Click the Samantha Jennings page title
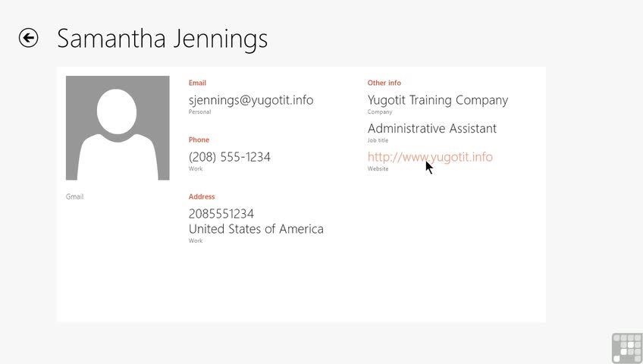643x364 pixels. coord(162,38)
